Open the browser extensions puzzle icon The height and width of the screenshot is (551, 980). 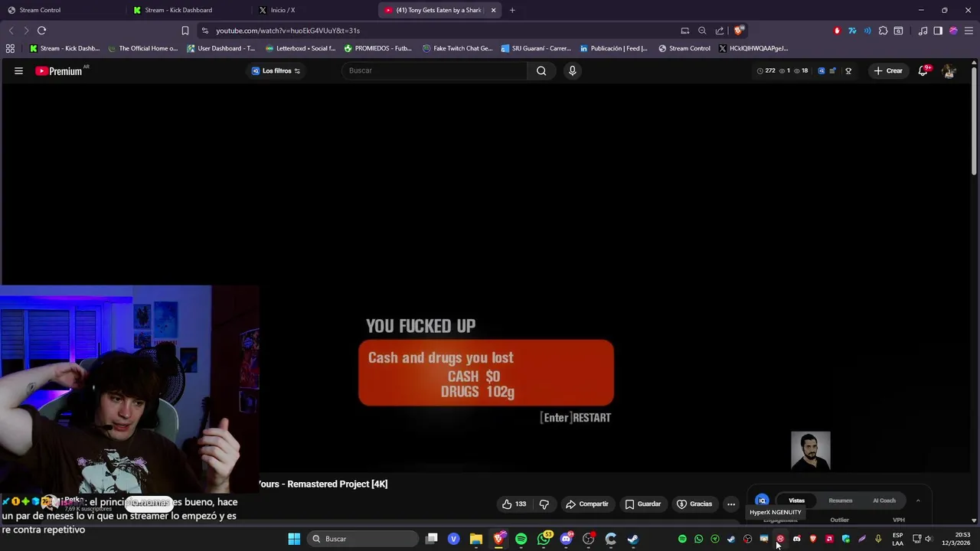[x=883, y=31]
